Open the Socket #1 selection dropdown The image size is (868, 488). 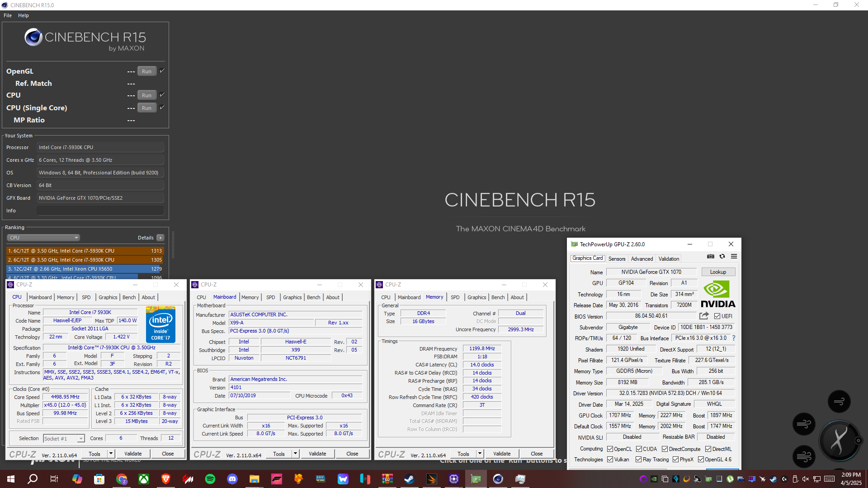[64, 439]
